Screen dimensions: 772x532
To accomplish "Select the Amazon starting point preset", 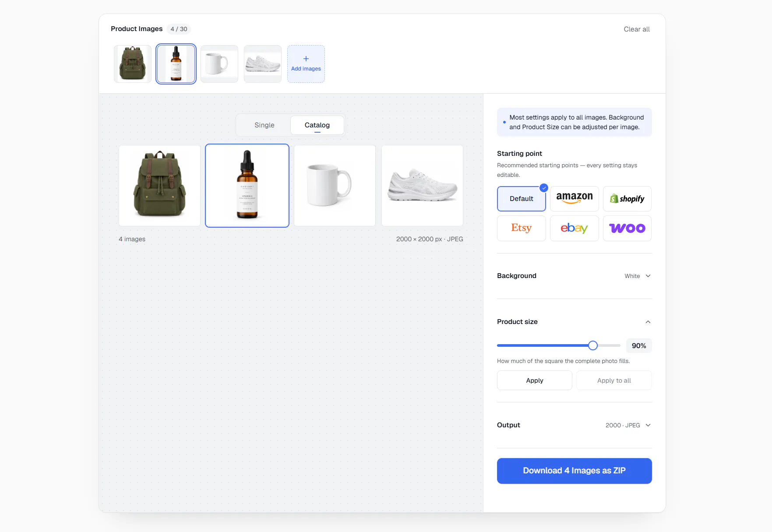I will (574, 199).
